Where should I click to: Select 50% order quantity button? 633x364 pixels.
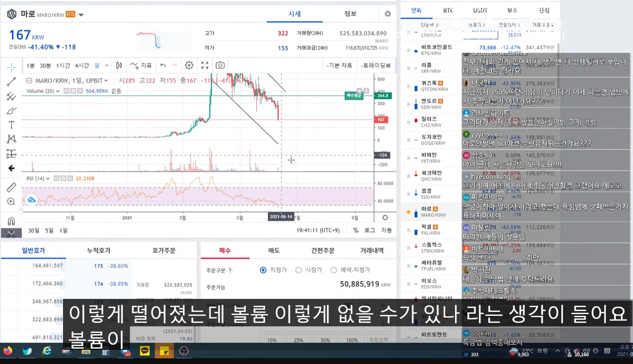coord(325,340)
